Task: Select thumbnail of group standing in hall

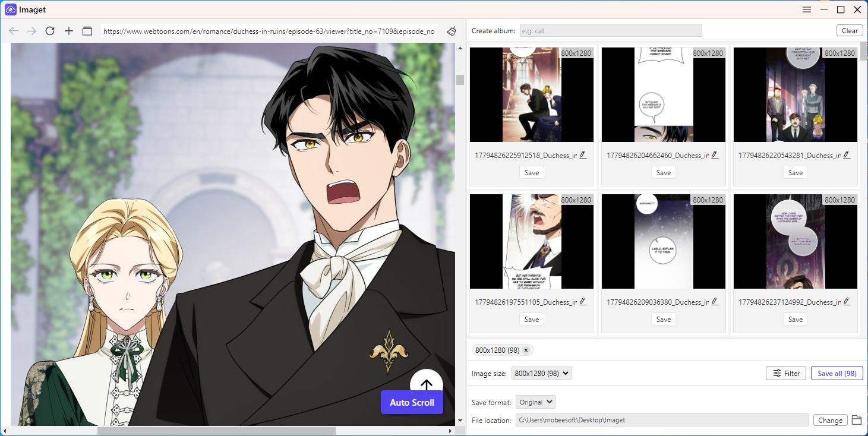Action: [796, 94]
